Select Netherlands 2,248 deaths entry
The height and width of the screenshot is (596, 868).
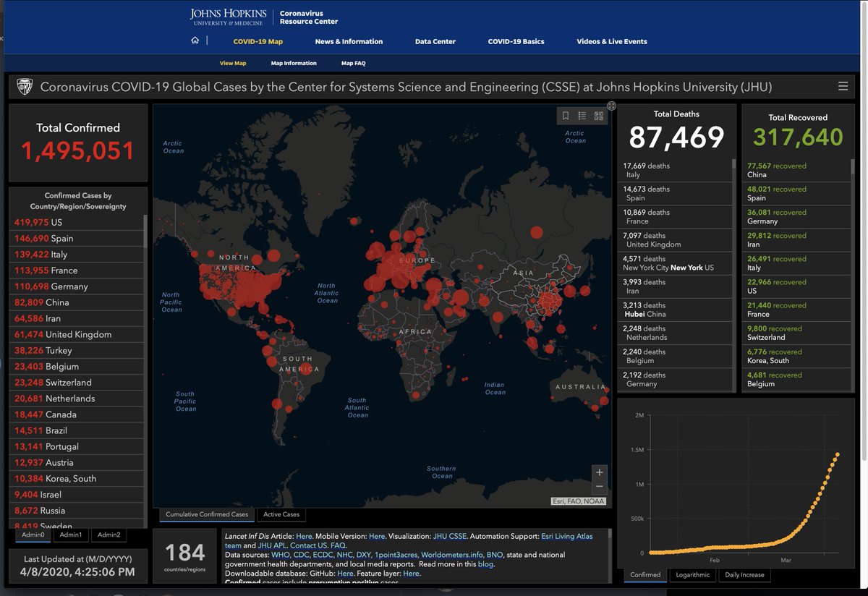pos(674,333)
